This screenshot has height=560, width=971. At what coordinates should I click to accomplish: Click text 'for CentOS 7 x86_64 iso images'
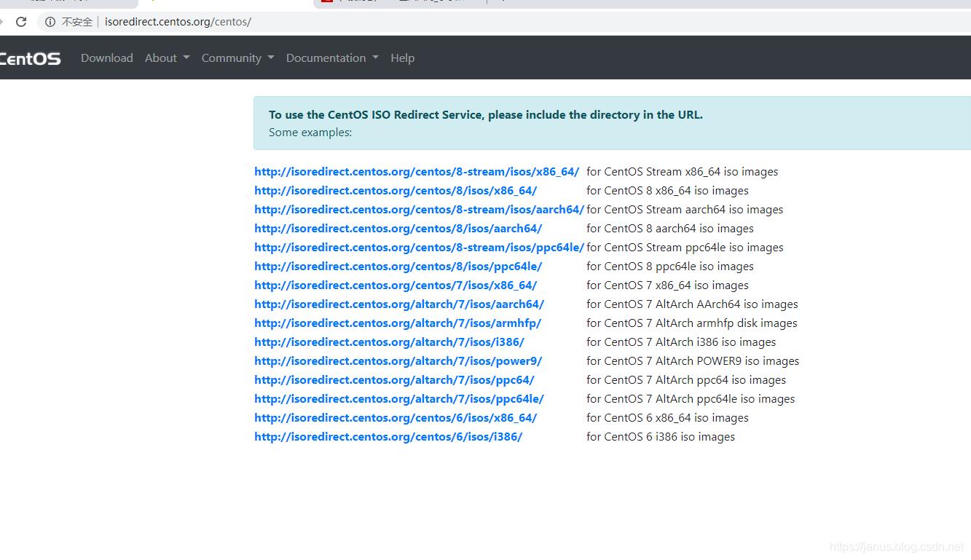click(x=667, y=285)
